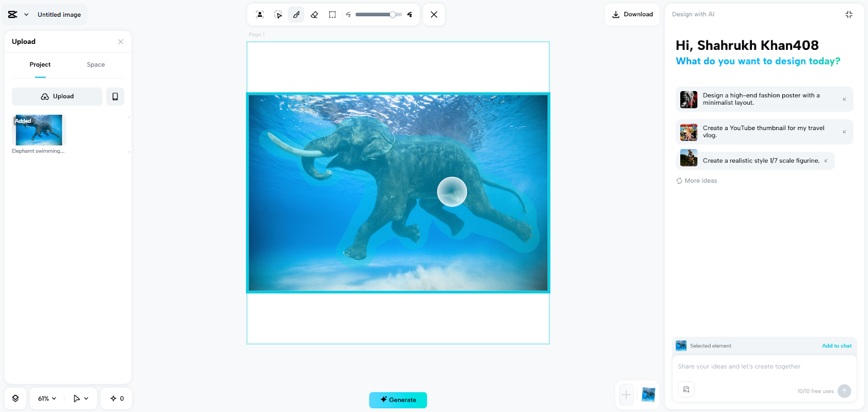Screen dimensions: 868x412
Task: Activate the brush tool in toolbar
Action: pyautogui.click(x=296, y=15)
